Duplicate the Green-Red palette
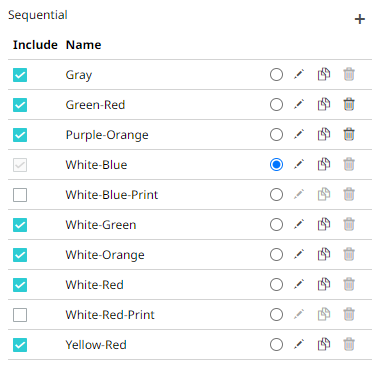The image size is (378, 371). [324, 104]
